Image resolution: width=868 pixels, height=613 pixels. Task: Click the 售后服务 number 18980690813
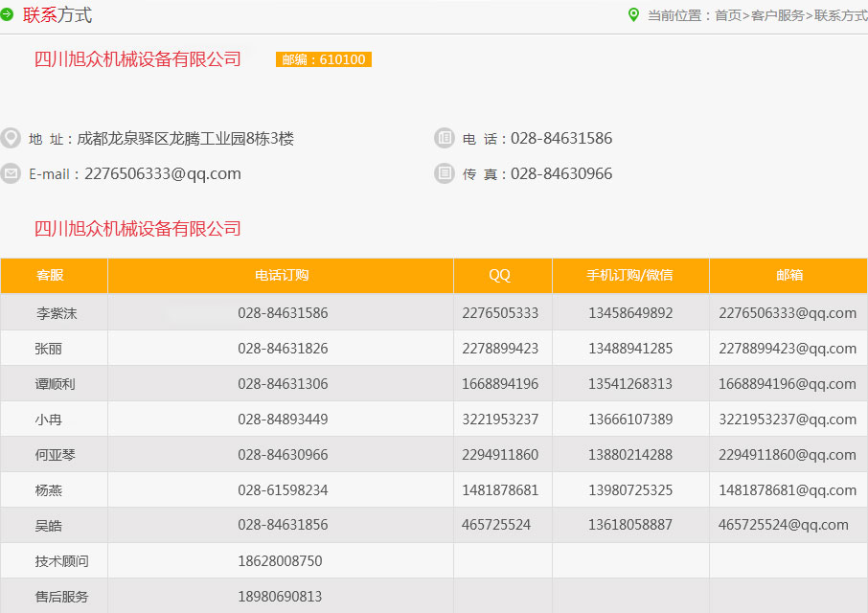pos(280,597)
